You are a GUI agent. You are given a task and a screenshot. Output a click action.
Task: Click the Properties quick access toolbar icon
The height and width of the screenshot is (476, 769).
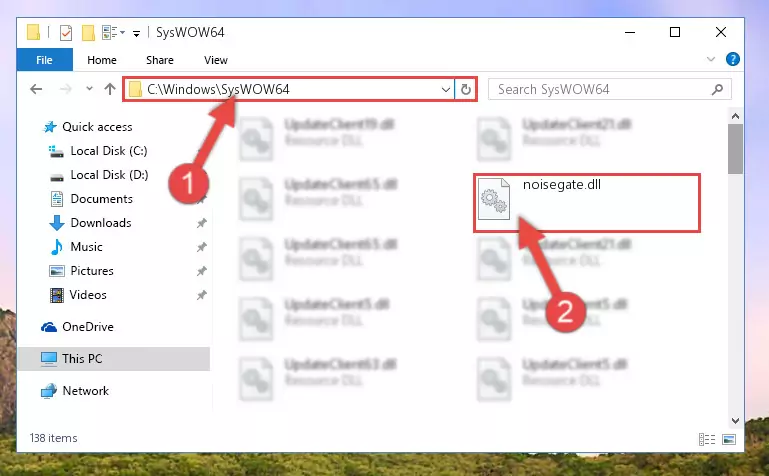(x=66, y=33)
